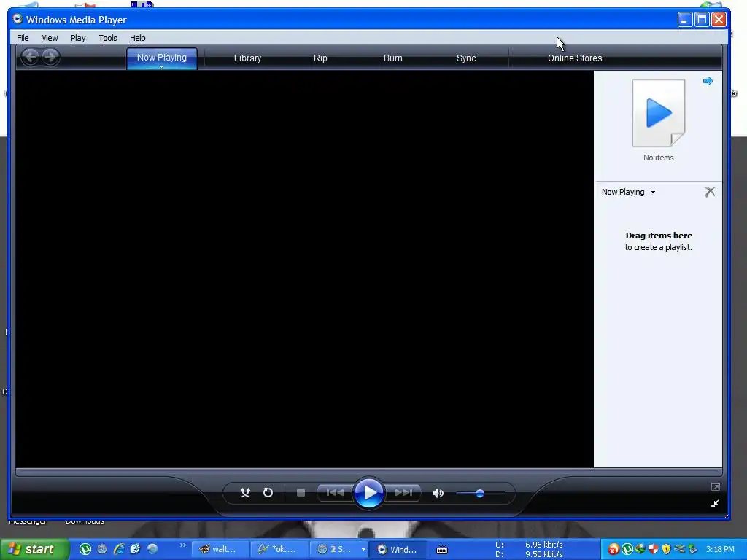
Task: Switch to the Sync tab
Action: [x=466, y=58]
